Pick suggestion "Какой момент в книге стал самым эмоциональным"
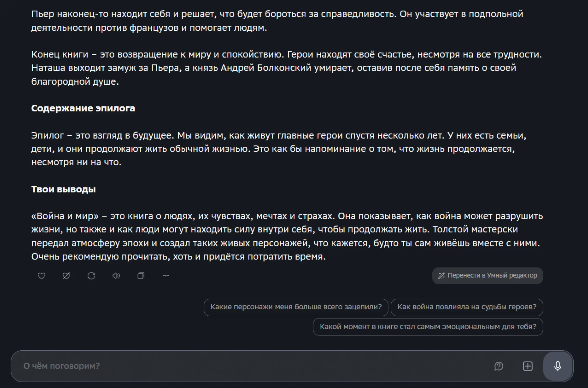This screenshot has height=388, width=588. pos(428,327)
